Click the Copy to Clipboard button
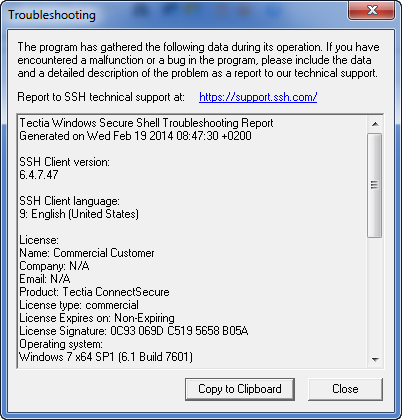The width and height of the screenshot is (402, 420). [x=240, y=389]
